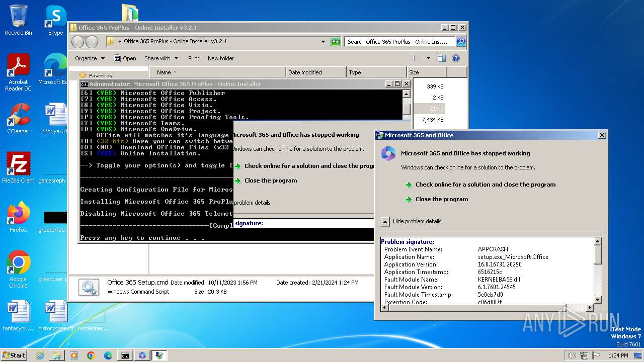This screenshot has height=362, width=644.
Task: Click Explorer back navigation arrow
Action: pyautogui.click(x=78, y=42)
